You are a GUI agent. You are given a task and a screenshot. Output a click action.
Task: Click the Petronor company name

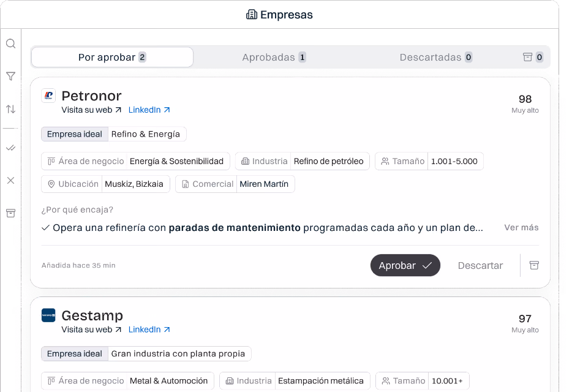(x=92, y=96)
